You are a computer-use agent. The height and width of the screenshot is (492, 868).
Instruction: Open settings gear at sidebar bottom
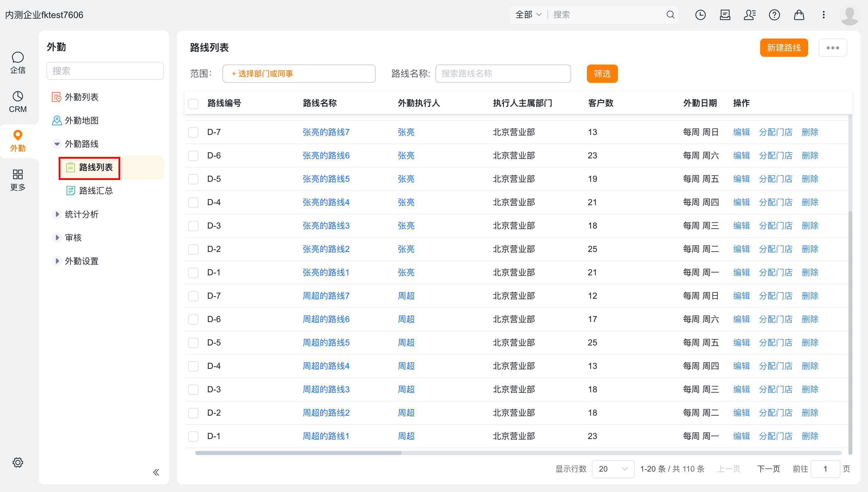[17, 462]
